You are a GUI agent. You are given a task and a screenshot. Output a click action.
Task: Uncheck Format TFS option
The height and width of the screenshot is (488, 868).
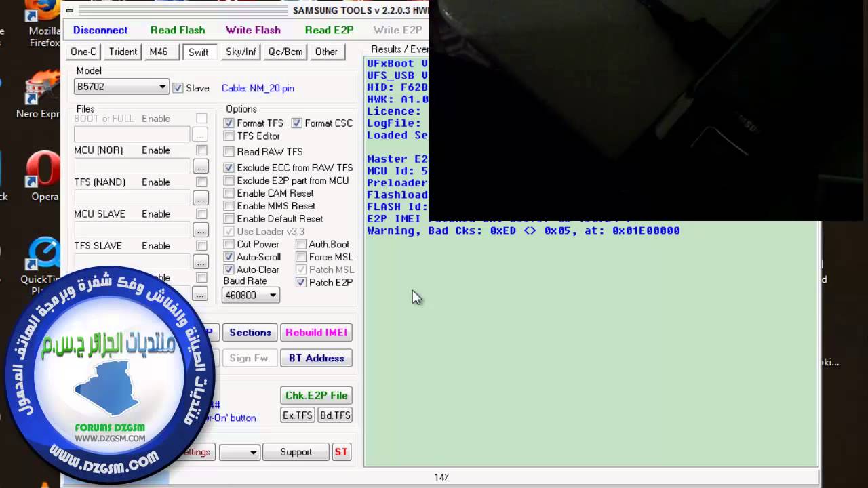229,123
